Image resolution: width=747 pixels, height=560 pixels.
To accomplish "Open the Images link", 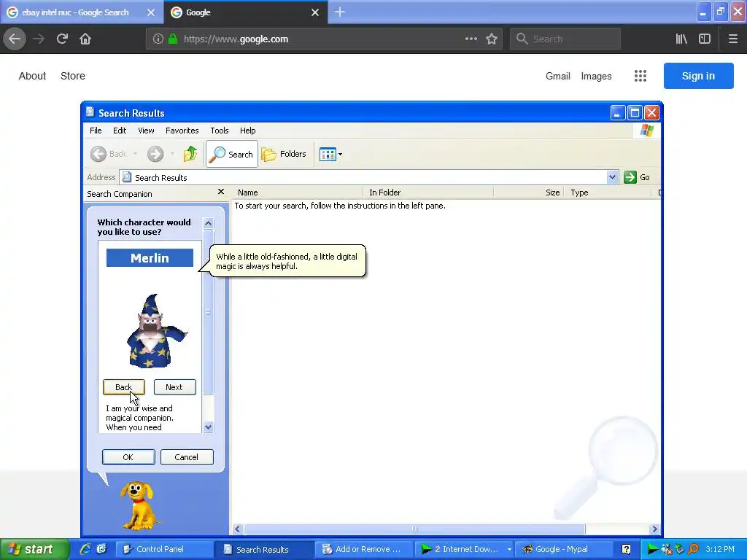I will click(x=596, y=76).
